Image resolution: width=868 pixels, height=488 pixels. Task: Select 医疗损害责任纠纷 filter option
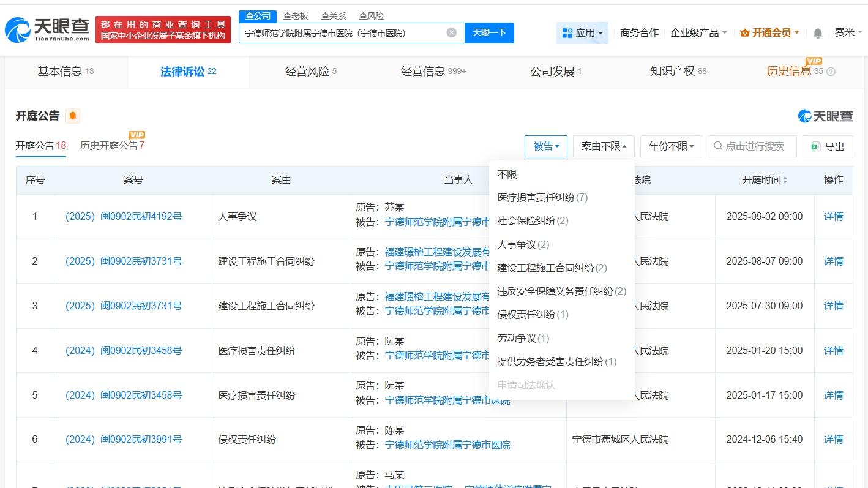(542, 197)
